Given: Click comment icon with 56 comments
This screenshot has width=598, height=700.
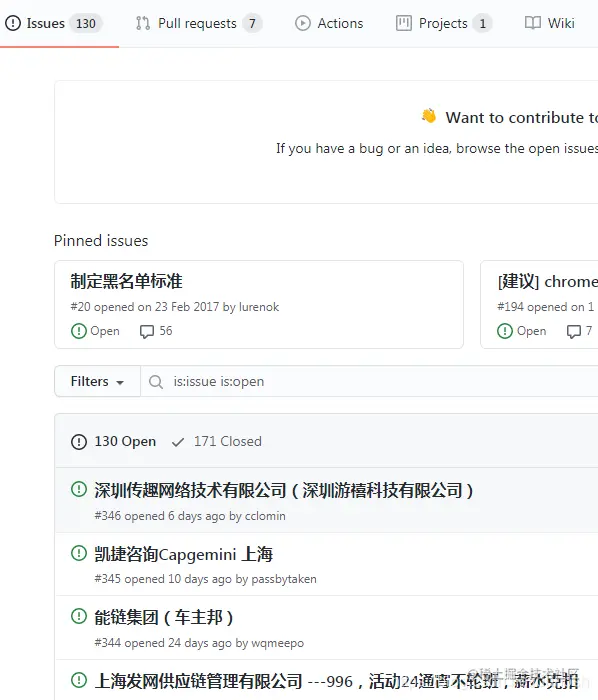Looking at the screenshot, I should tap(146, 332).
